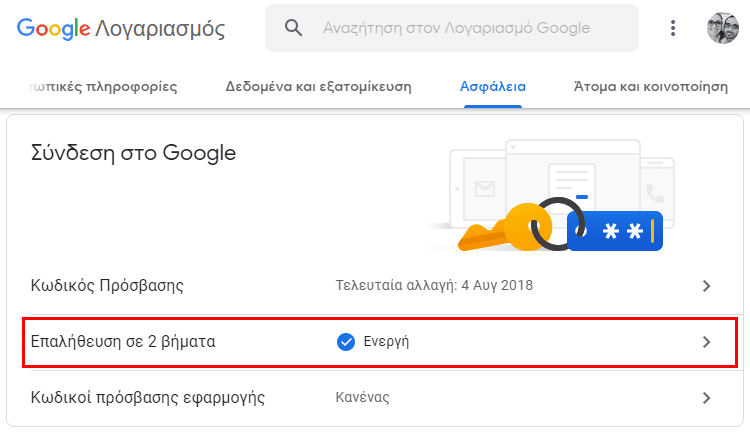Open the account profile picture

click(x=723, y=28)
